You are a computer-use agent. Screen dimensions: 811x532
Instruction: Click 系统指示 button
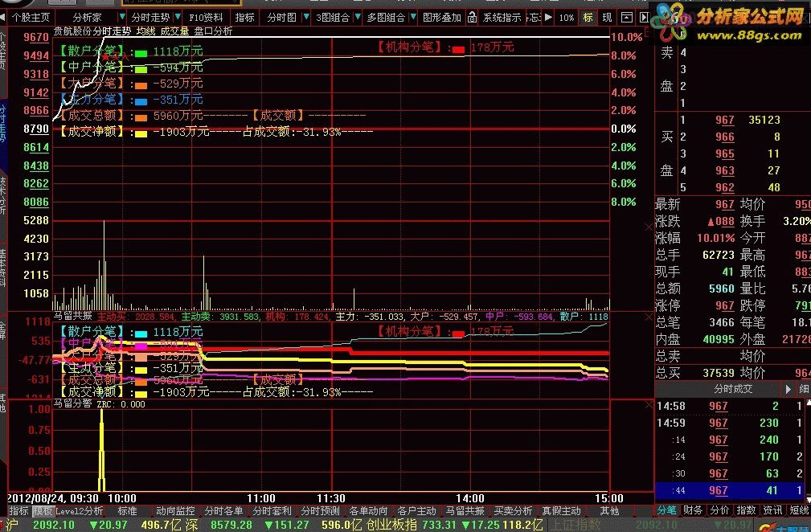click(x=502, y=18)
